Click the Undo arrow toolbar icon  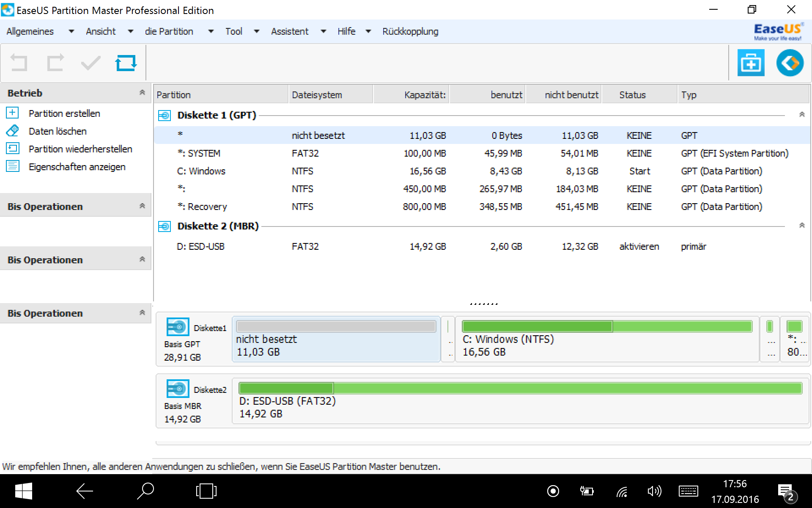[x=19, y=63]
